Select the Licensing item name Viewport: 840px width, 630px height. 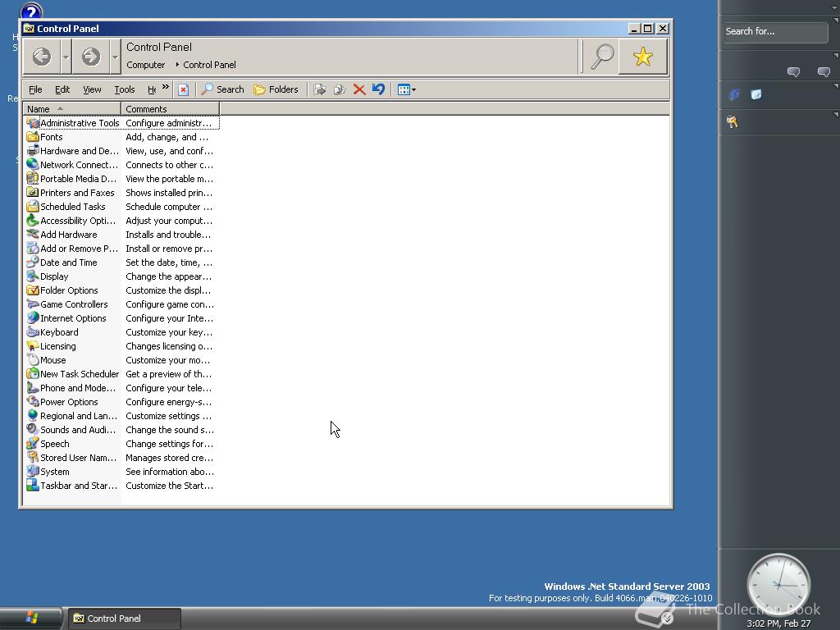(58, 346)
